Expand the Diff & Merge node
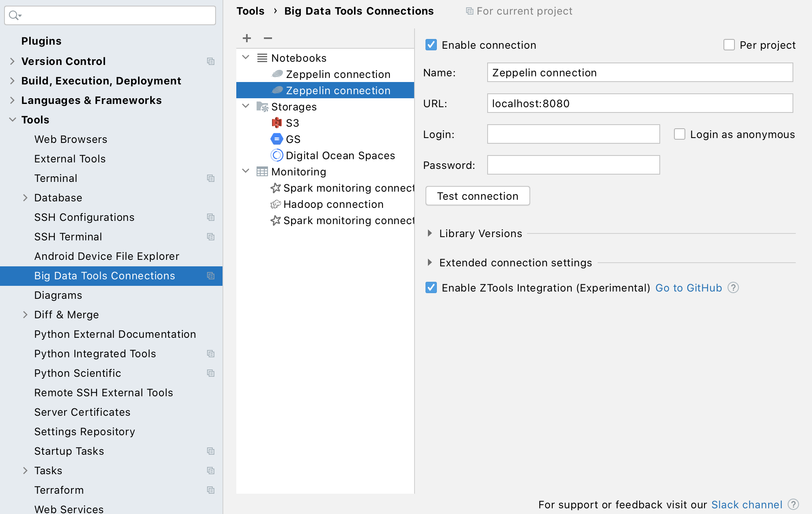812x514 pixels. point(25,315)
